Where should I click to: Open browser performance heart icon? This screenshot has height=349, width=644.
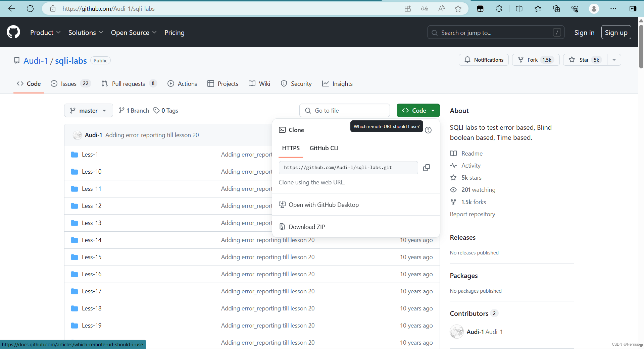[x=575, y=9]
